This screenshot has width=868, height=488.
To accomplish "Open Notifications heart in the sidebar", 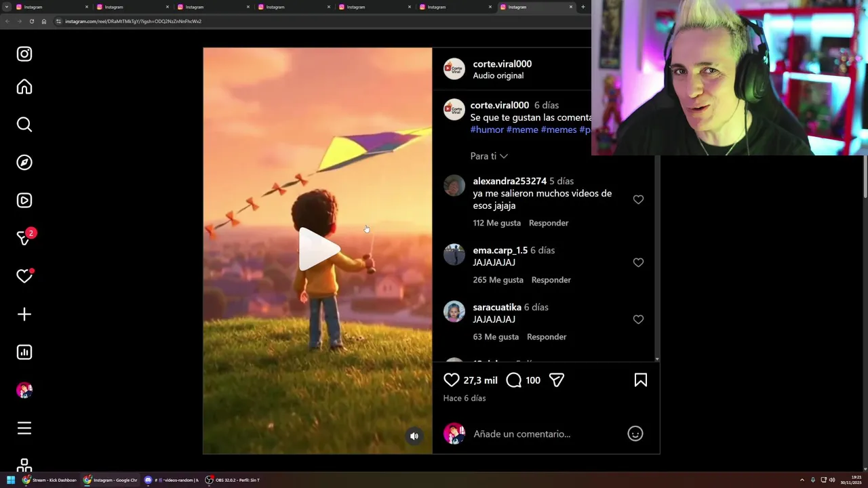I will 24,276.
